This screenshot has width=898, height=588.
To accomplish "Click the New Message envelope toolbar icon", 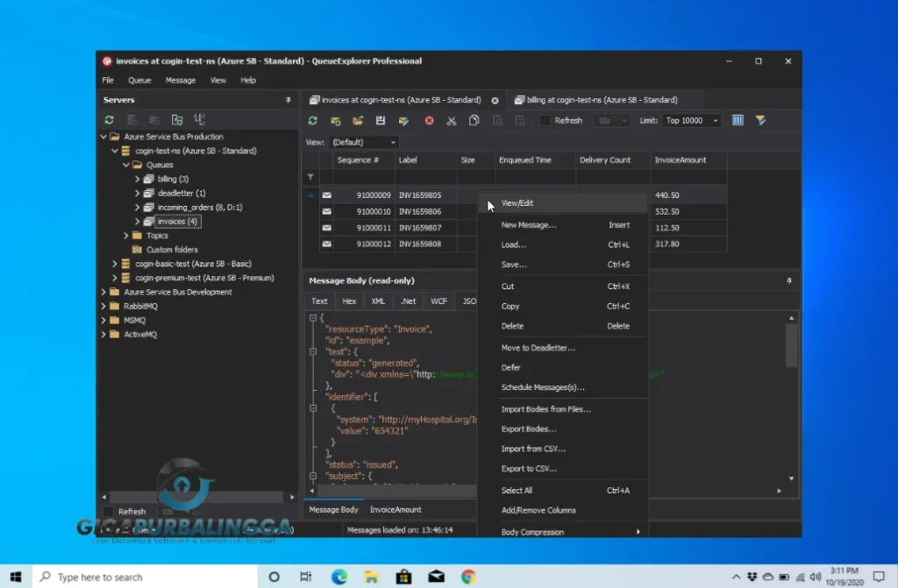I will (x=335, y=121).
